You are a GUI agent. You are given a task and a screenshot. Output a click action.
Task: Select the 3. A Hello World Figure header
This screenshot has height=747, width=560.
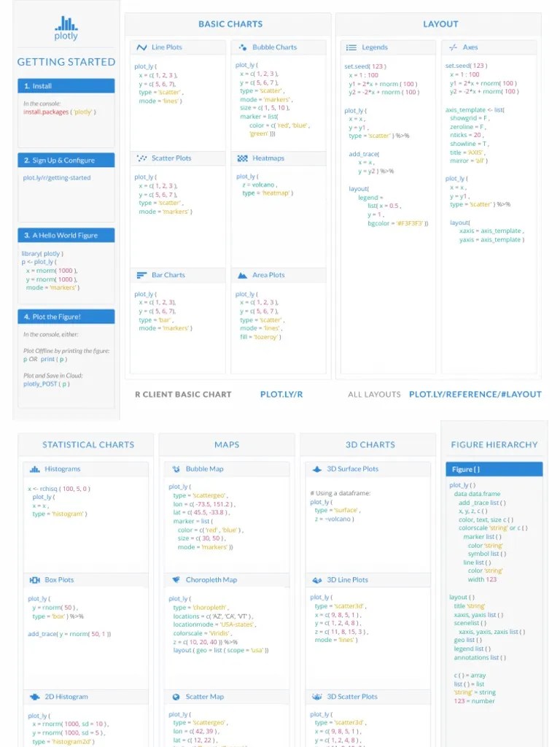[66, 236]
